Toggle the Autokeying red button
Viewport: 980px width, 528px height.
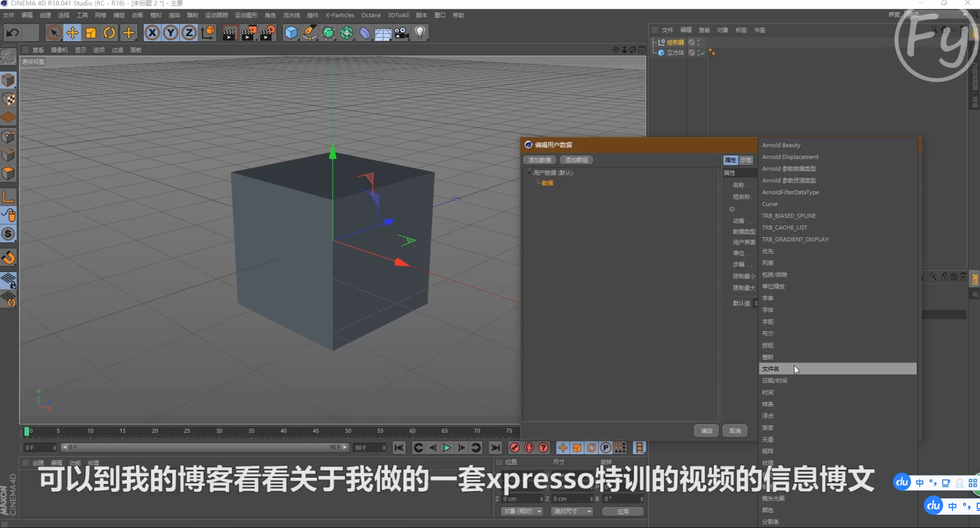[x=529, y=448]
